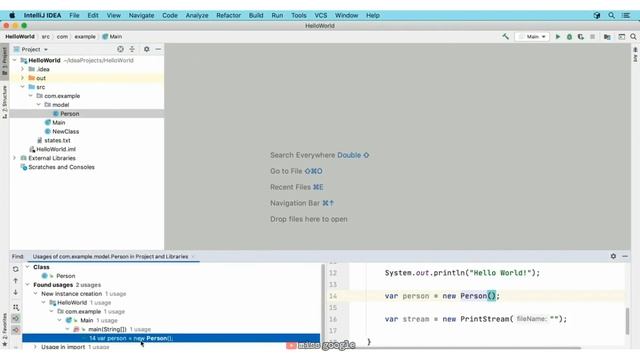Expand Usage in import node
The width and height of the screenshot is (640, 360).
tap(36, 347)
